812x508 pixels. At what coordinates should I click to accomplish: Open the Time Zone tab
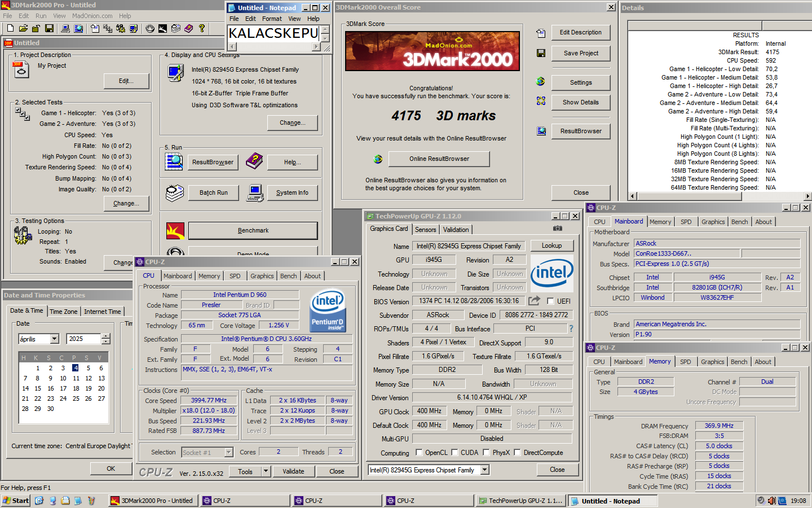(x=64, y=312)
